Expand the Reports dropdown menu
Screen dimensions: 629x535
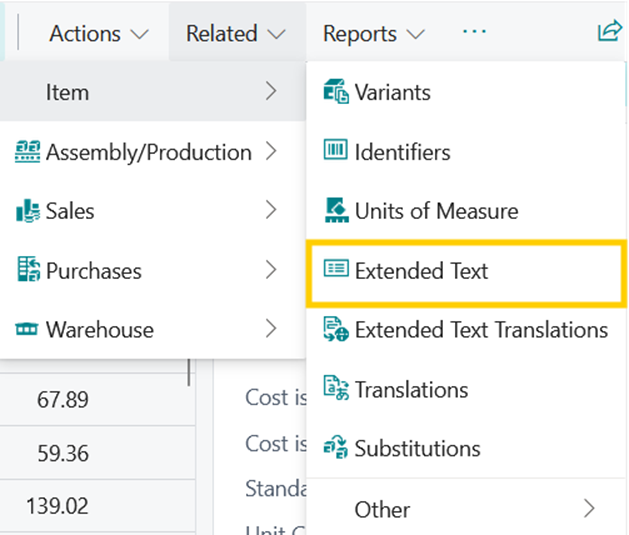(373, 33)
